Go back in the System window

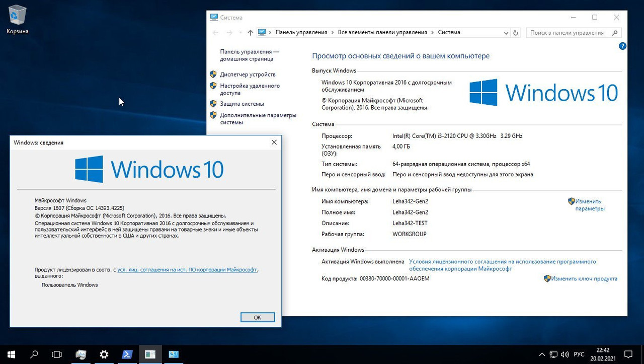[x=215, y=33]
